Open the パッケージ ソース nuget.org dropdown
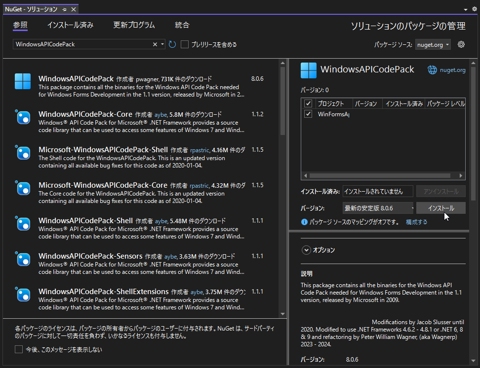This screenshot has width=480, height=368. pos(433,45)
